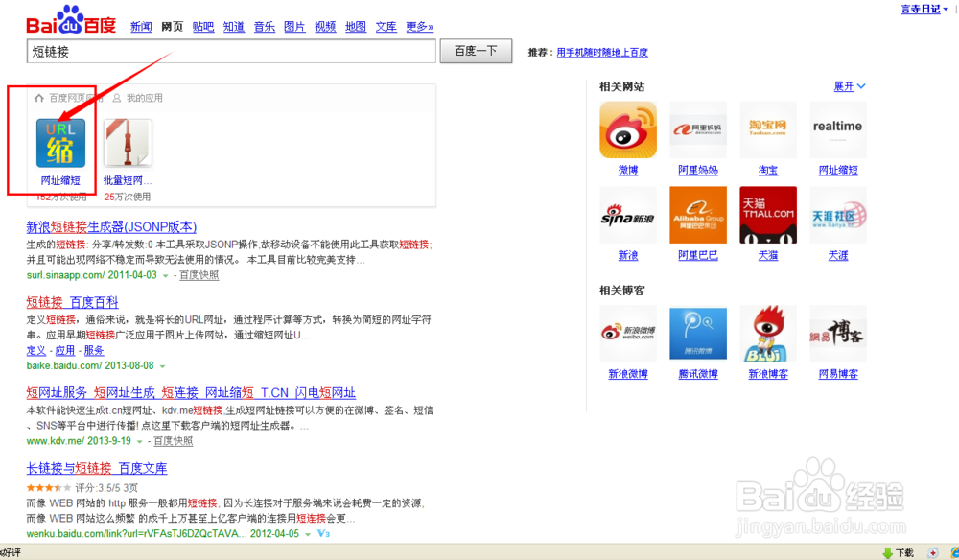The image size is (959, 560).
Task: Click the red-cross status bar icon
Action: coord(933,553)
